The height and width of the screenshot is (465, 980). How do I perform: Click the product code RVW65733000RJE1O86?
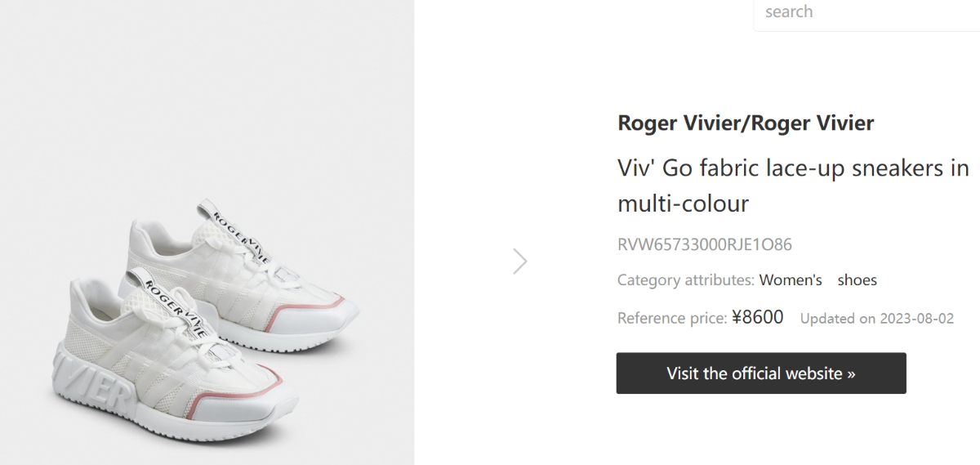tap(705, 244)
